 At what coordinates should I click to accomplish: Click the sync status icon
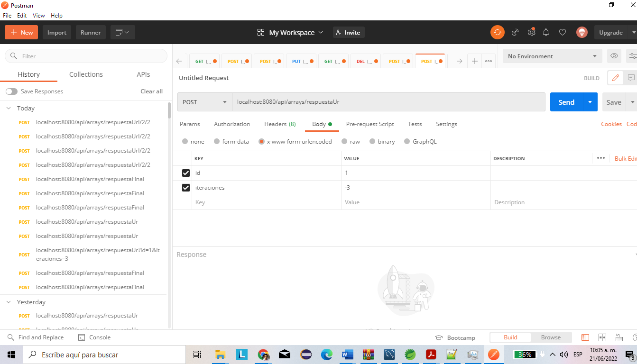498,32
